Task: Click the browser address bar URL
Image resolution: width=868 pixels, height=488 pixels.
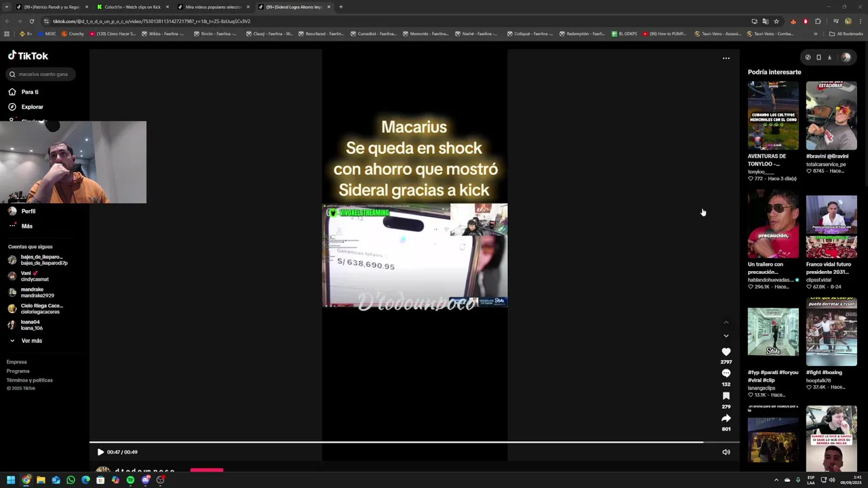Action: 152,21
